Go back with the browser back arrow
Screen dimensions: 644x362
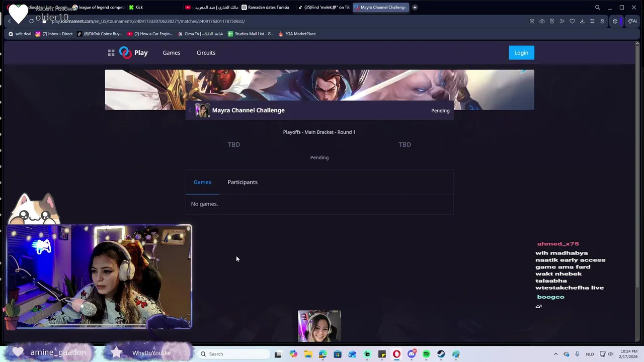click(x=9, y=21)
